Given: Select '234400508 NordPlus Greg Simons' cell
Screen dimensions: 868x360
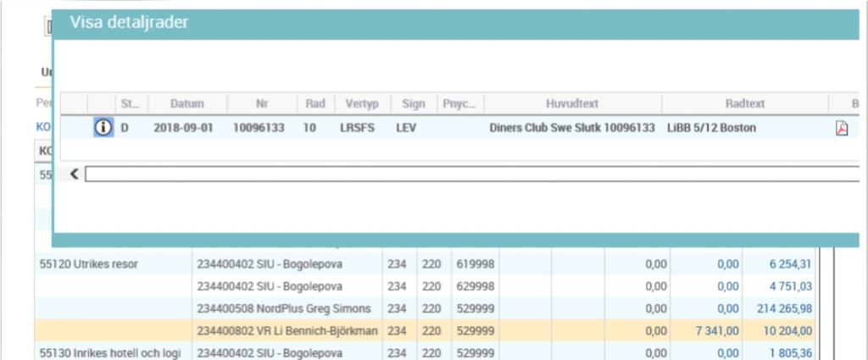Looking at the screenshot, I should click(x=283, y=308).
